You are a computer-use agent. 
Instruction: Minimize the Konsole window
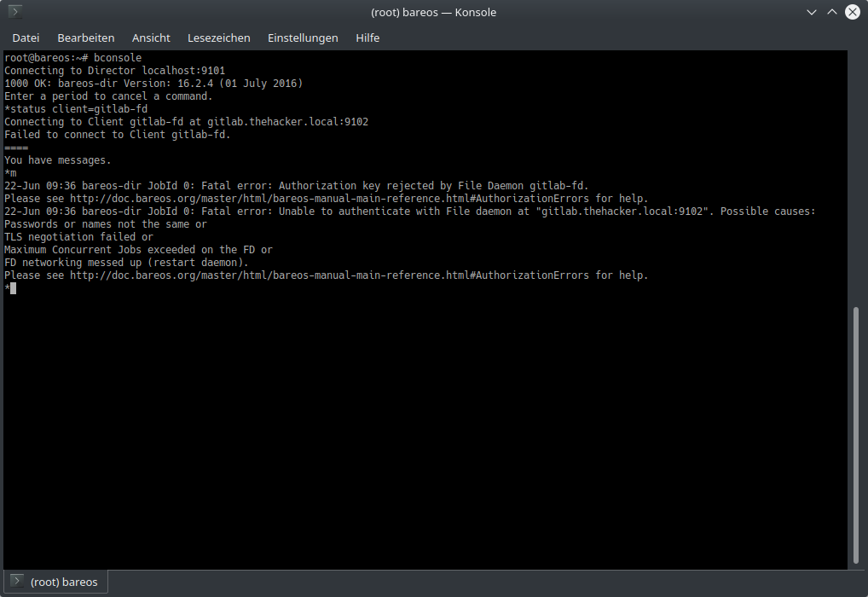[x=811, y=12]
